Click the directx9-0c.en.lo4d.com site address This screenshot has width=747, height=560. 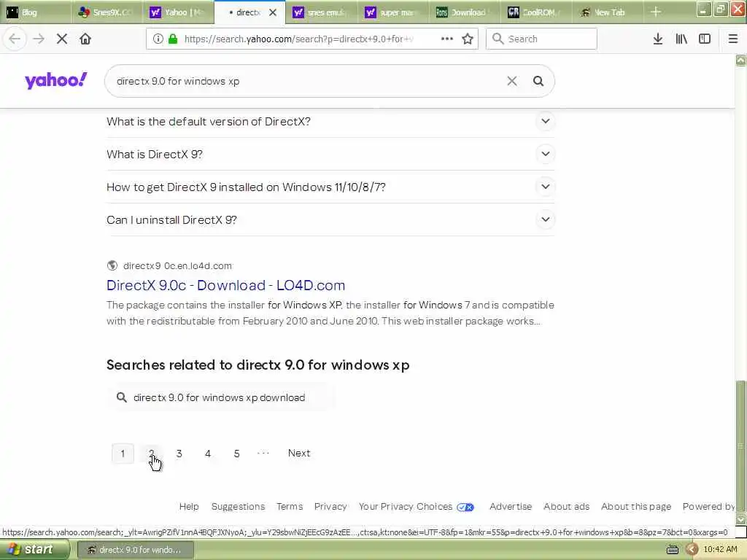coord(177,265)
